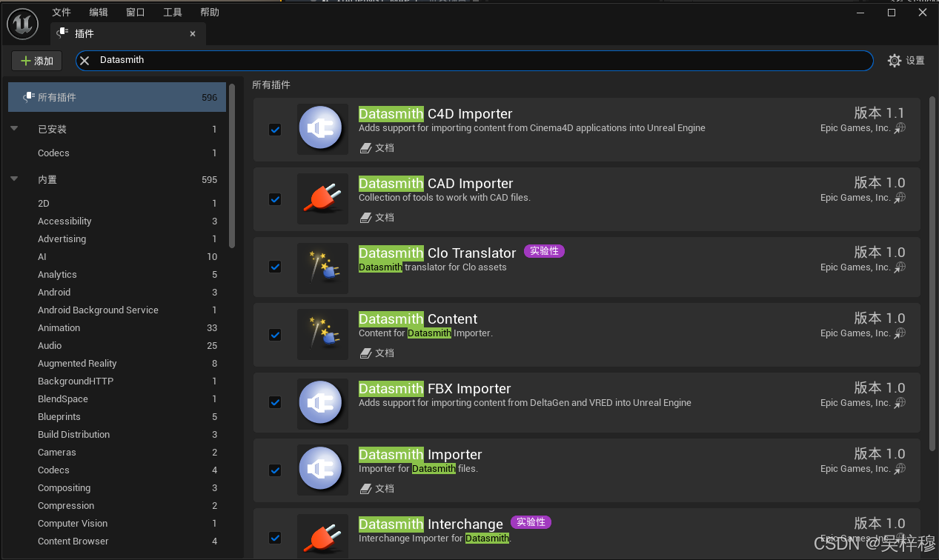
Task: Clear the Datasmith search with X icon
Action: (x=84, y=61)
